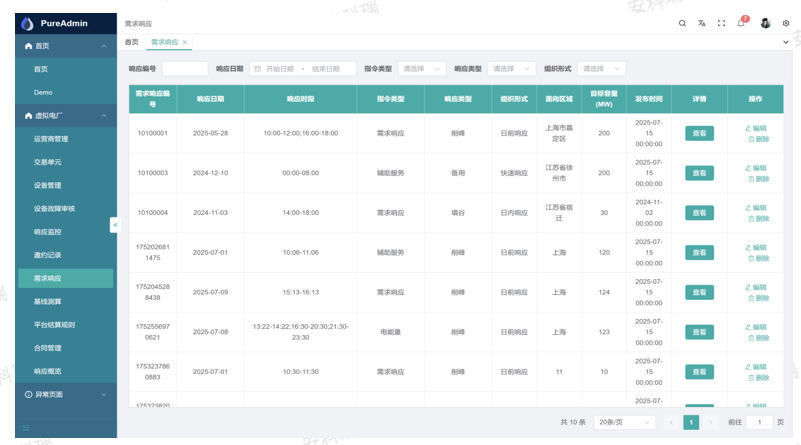Screen dimensions: 801x445
Task: Open 基线测算 in the sidebar
Action: [x=66, y=301]
